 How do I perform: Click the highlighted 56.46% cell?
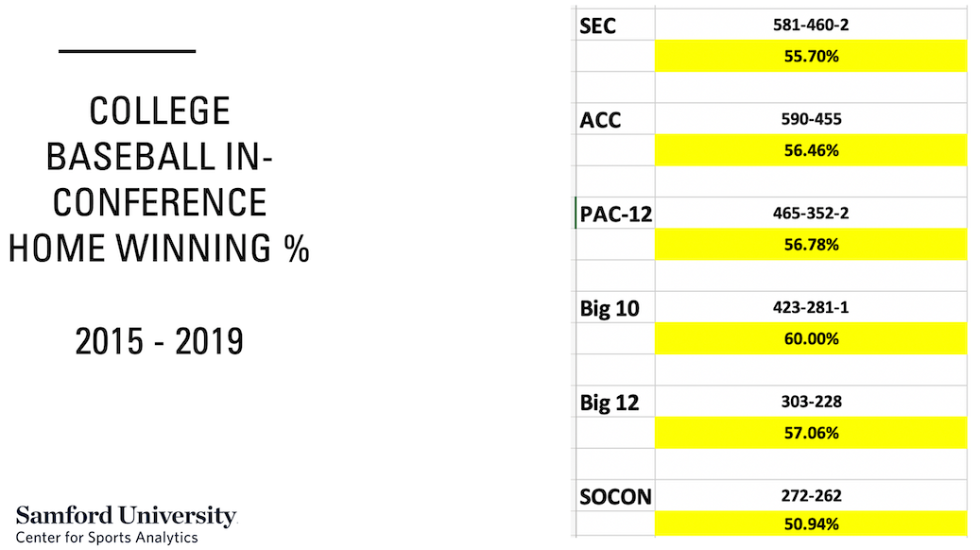811,150
